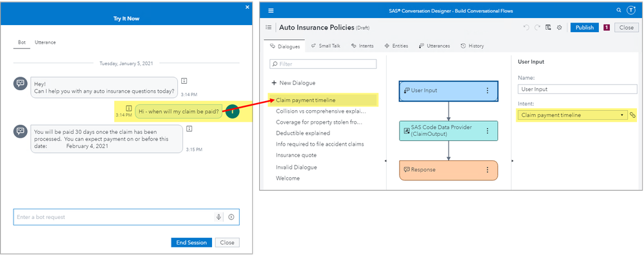The height and width of the screenshot is (257, 644).
Task: Open the settings gear icon
Action: click(559, 28)
